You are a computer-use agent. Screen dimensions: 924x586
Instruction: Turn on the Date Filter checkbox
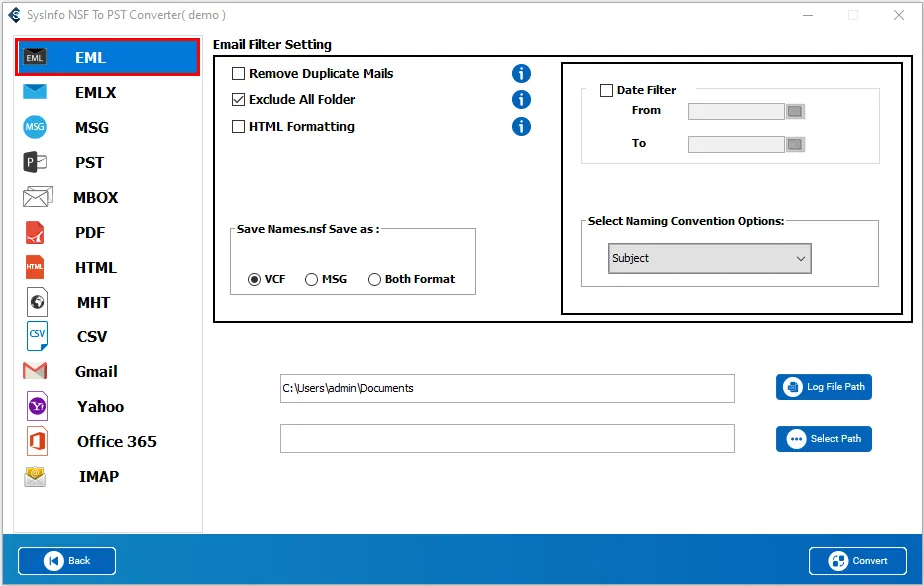pyautogui.click(x=606, y=90)
